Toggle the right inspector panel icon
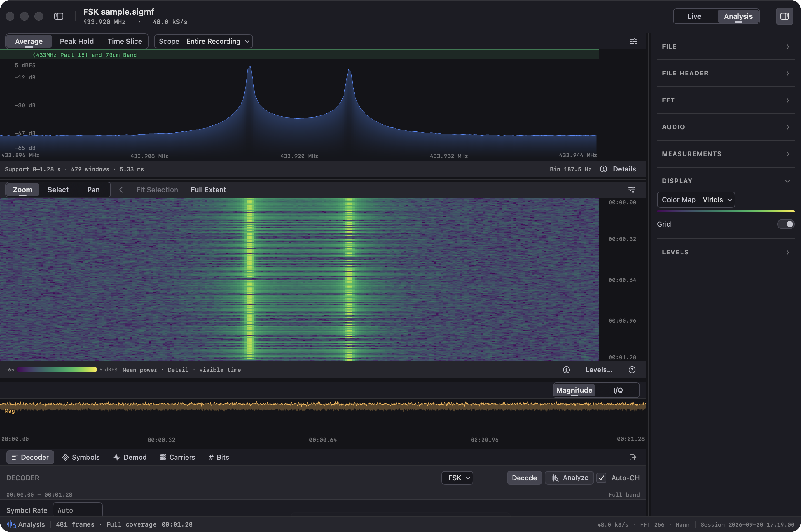 pyautogui.click(x=784, y=16)
